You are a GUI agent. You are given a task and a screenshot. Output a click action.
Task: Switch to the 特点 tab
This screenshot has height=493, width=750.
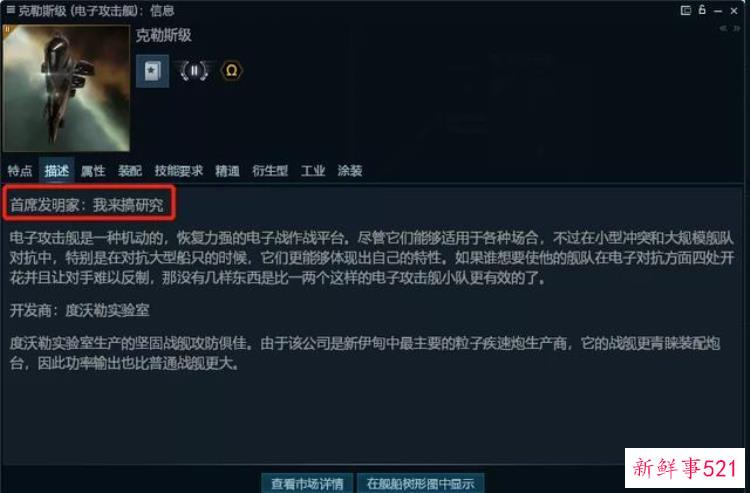20,171
